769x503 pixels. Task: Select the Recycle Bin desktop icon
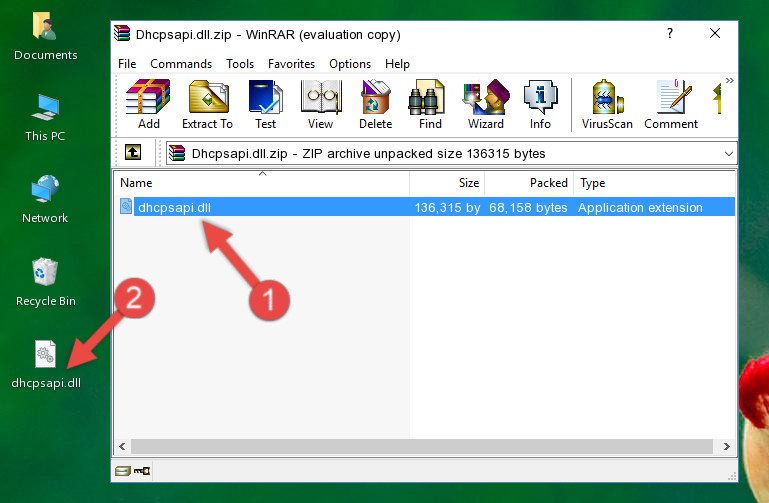(x=45, y=282)
